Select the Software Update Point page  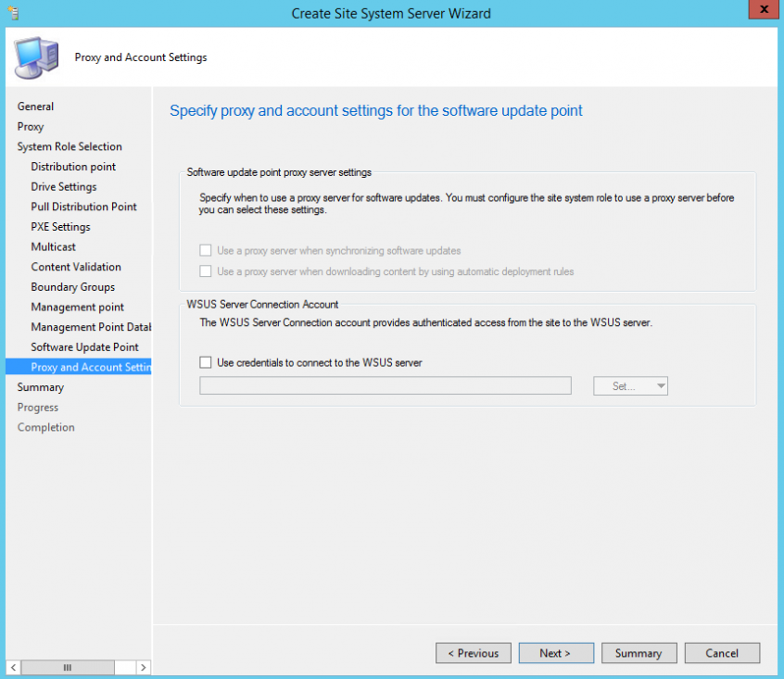(x=83, y=346)
